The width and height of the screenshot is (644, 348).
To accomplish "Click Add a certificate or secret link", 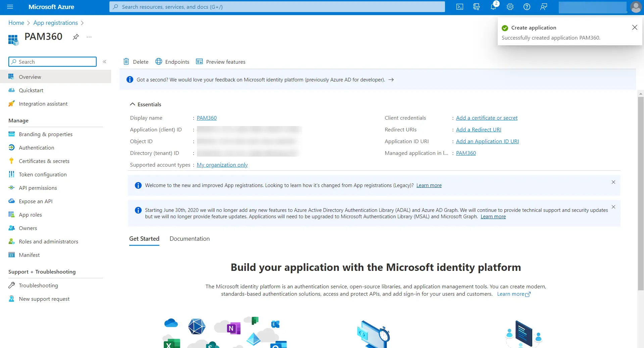I will 486,118.
